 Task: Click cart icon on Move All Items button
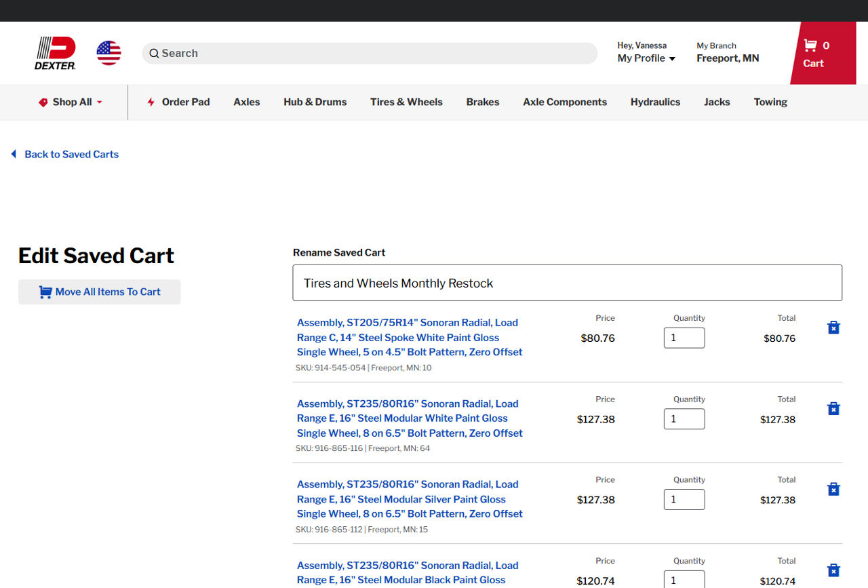[x=45, y=292]
